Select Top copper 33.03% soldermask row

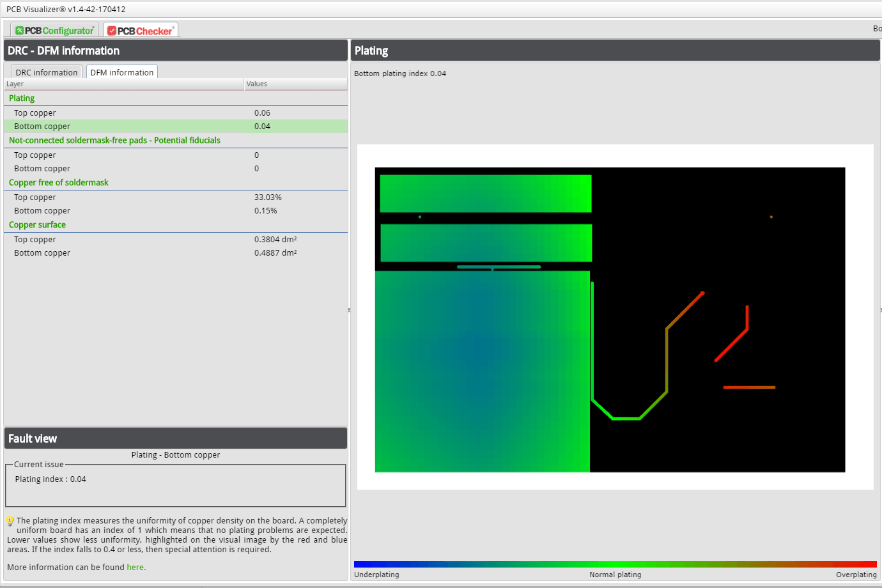(35, 197)
